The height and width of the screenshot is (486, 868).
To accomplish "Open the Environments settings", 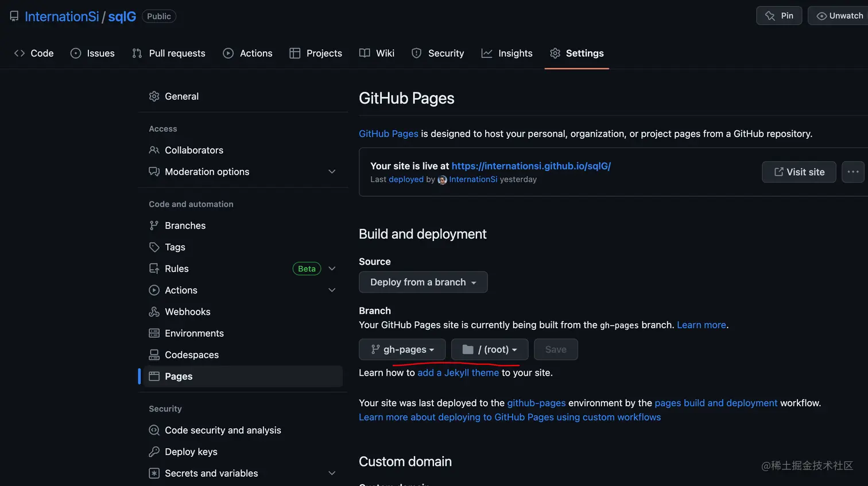I will 194,333.
